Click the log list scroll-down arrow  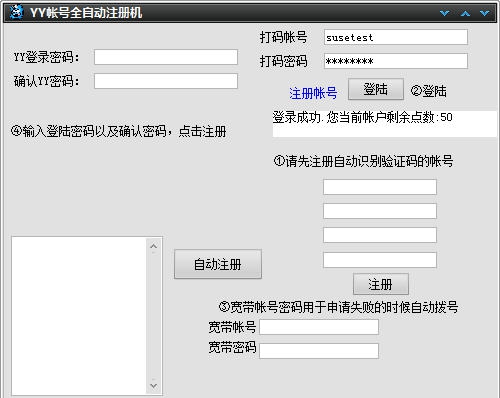pyautogui.click(x=153, y=385)
